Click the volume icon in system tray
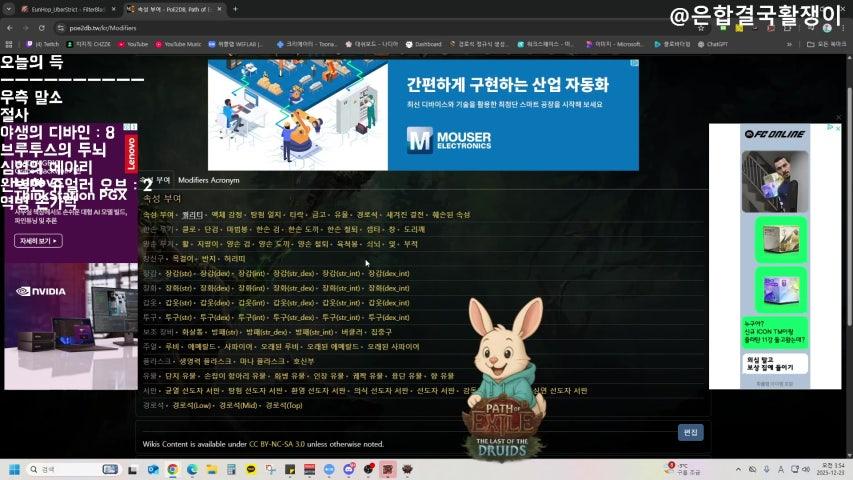Viewport: 853px width, 480px height. [x=806, y=469]
